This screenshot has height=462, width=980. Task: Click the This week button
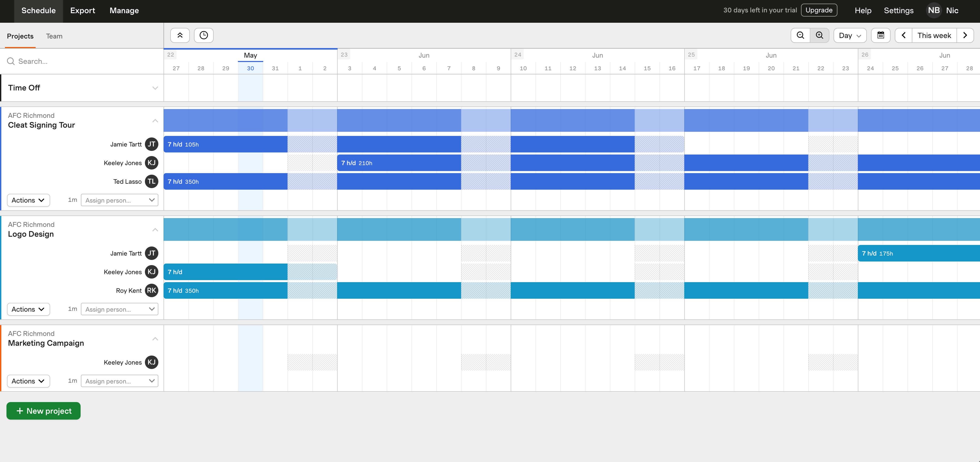click(x=934, y=35)
